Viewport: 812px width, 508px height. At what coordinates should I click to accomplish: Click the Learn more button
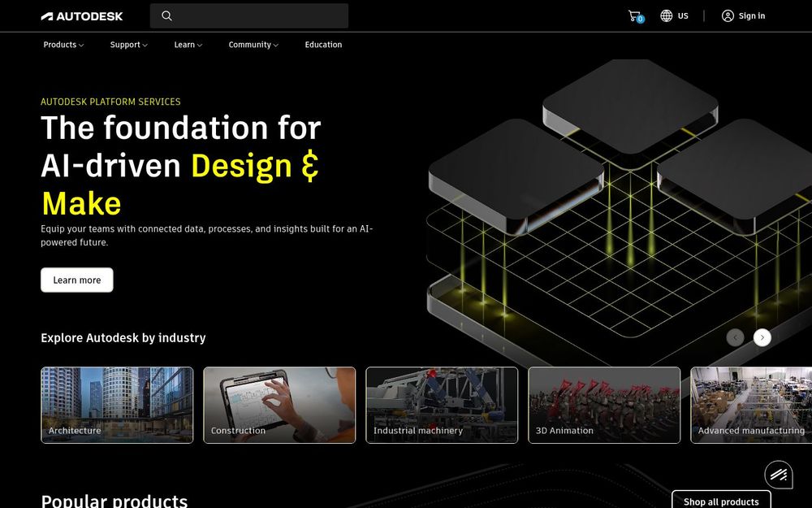(x=77, y=280)
